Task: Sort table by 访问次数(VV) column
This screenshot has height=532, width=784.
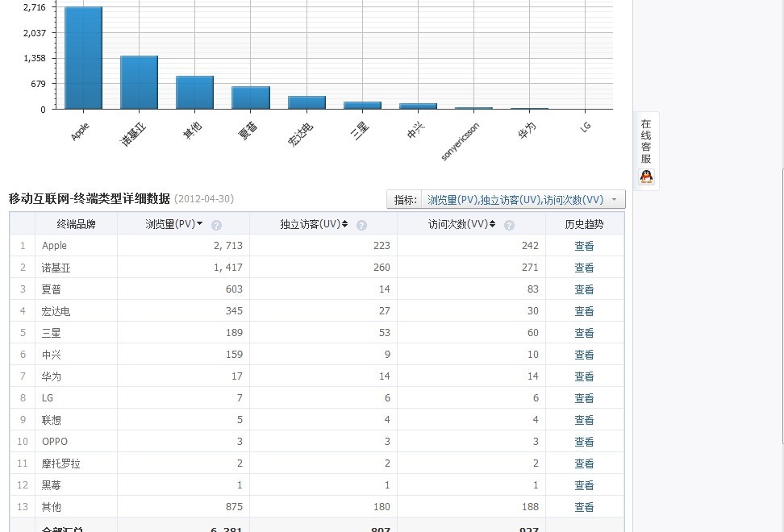Action: pyautogui.click(x=461, y=224)
